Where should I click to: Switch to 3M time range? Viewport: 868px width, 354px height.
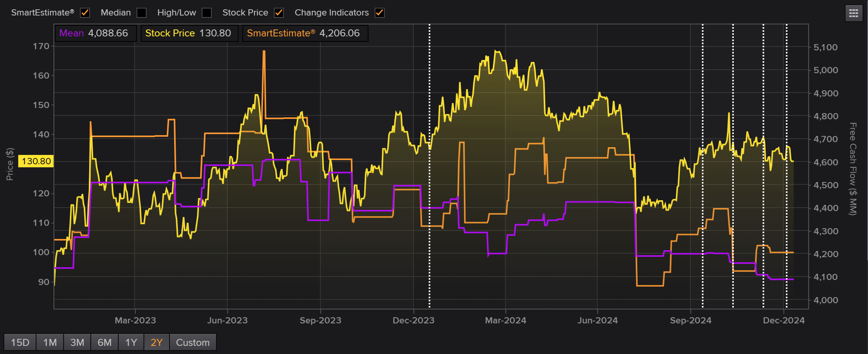77,342
